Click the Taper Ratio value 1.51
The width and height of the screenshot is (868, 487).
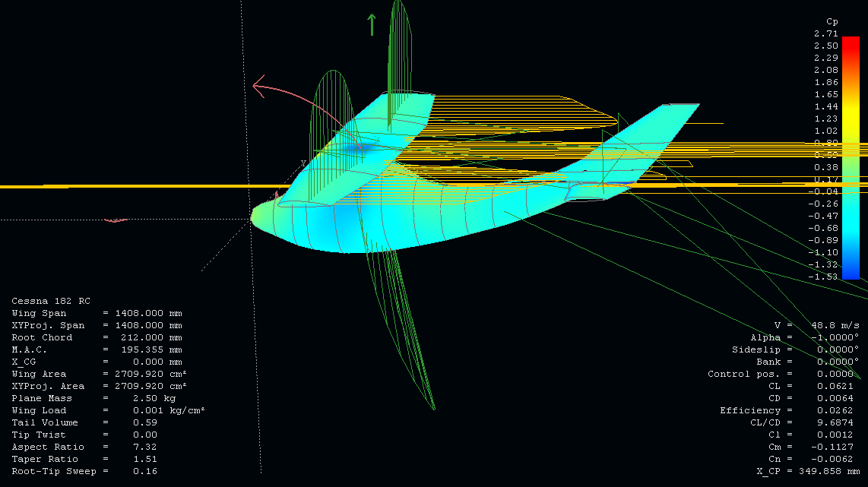click(145, 460)
